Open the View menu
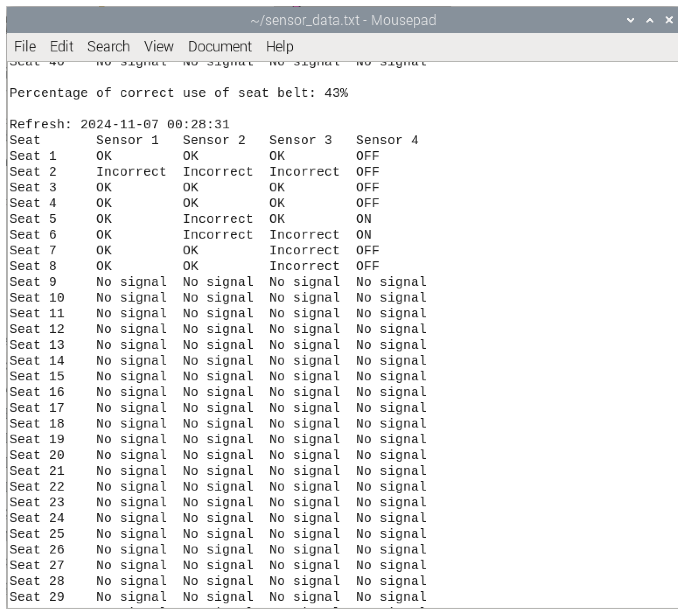 coord(159,46)
